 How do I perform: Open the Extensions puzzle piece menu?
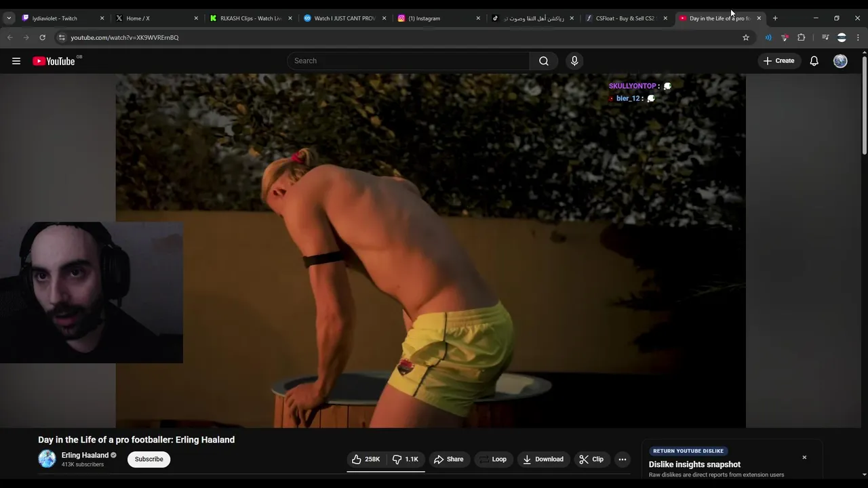(x=801, y=37)
